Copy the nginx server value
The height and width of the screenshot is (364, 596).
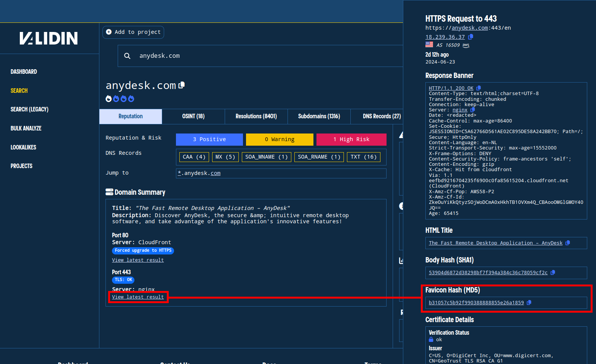coord(473,110)
